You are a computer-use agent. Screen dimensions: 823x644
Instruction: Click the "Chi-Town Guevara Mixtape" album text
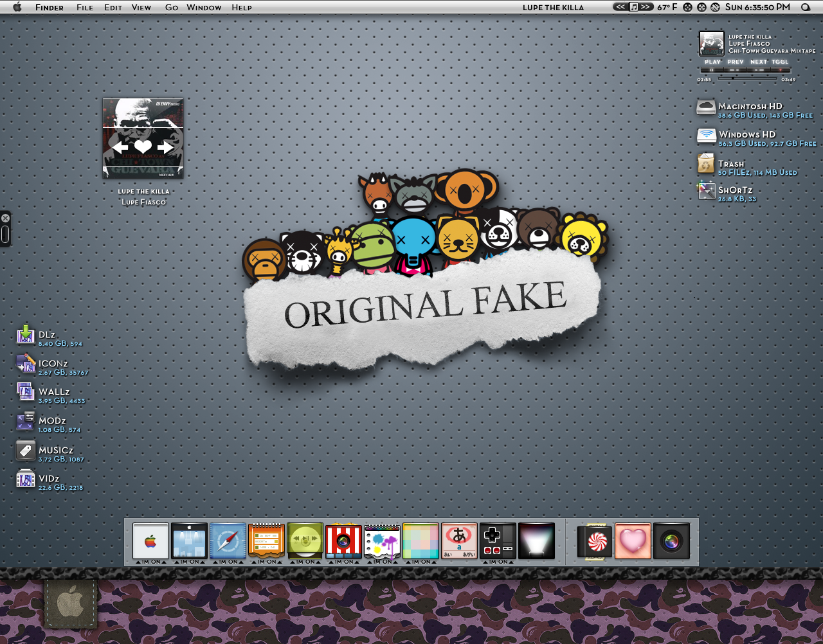point(772,51)
